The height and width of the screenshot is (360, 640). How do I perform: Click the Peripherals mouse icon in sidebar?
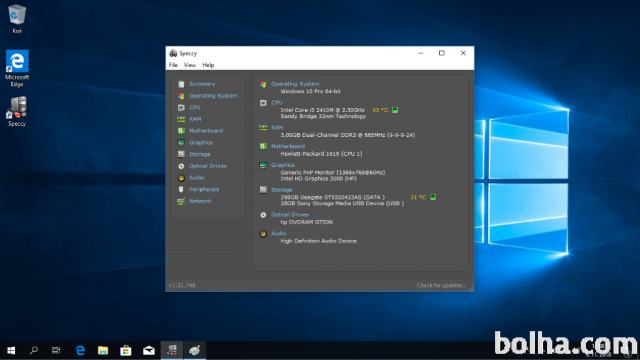click(x=181, y=189)
